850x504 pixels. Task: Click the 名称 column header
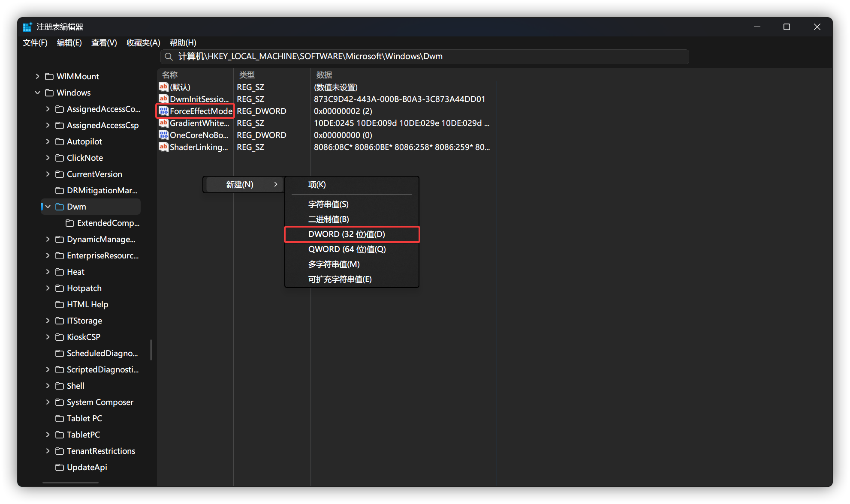pos(195,75)
